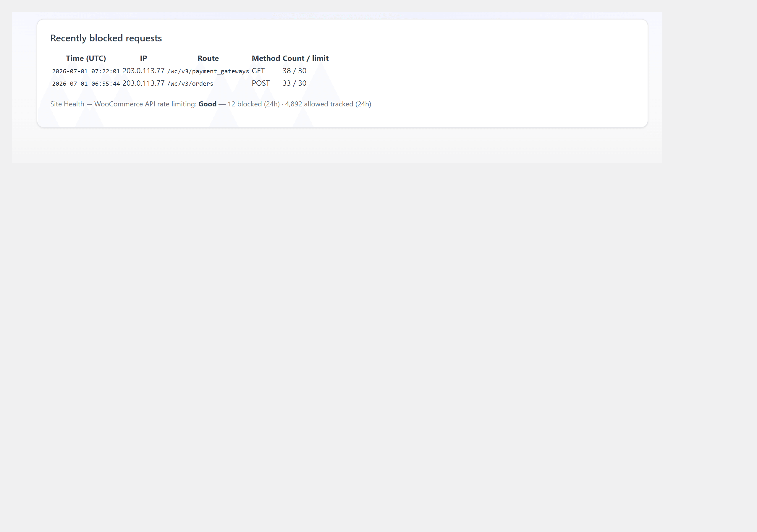Click the '38 / 30' count cell
757x532 pixels.
pyautogui.click(x=295, y=71)
